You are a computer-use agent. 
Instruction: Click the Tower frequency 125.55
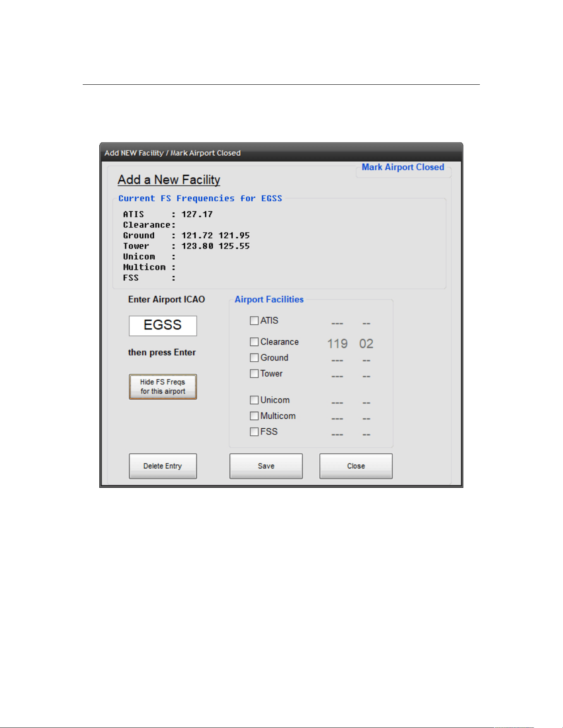(x=234, y=246)
